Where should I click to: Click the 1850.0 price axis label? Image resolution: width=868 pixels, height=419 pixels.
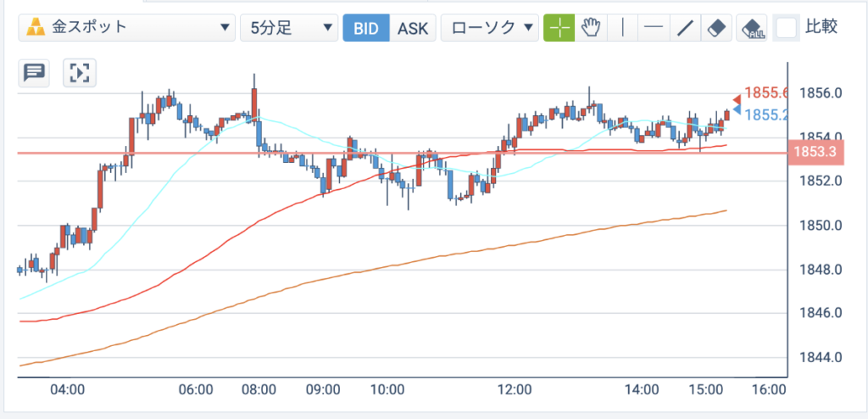pyautogui.click(x=821, y=226)
